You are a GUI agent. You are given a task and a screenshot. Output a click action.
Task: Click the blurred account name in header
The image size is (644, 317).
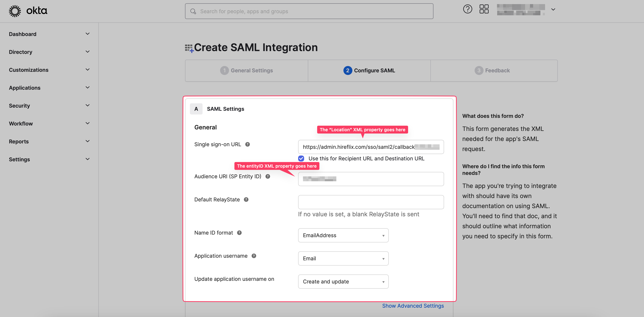pyautogui.click(x=521, y=10)
